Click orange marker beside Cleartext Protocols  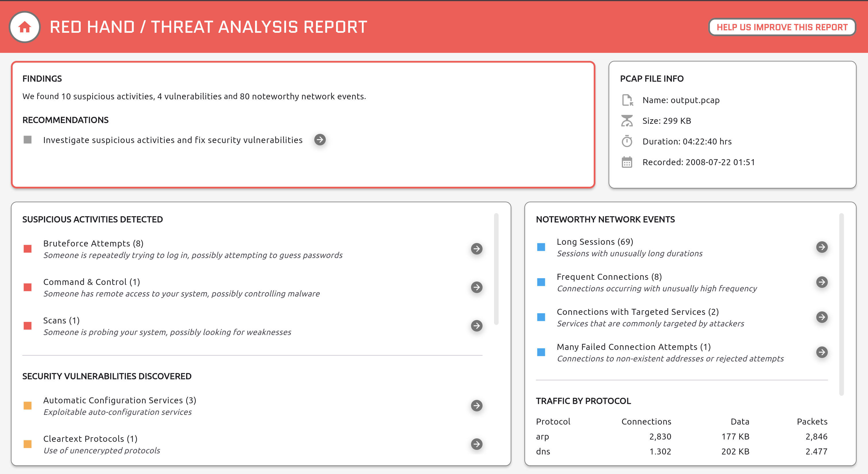point(28,444)
